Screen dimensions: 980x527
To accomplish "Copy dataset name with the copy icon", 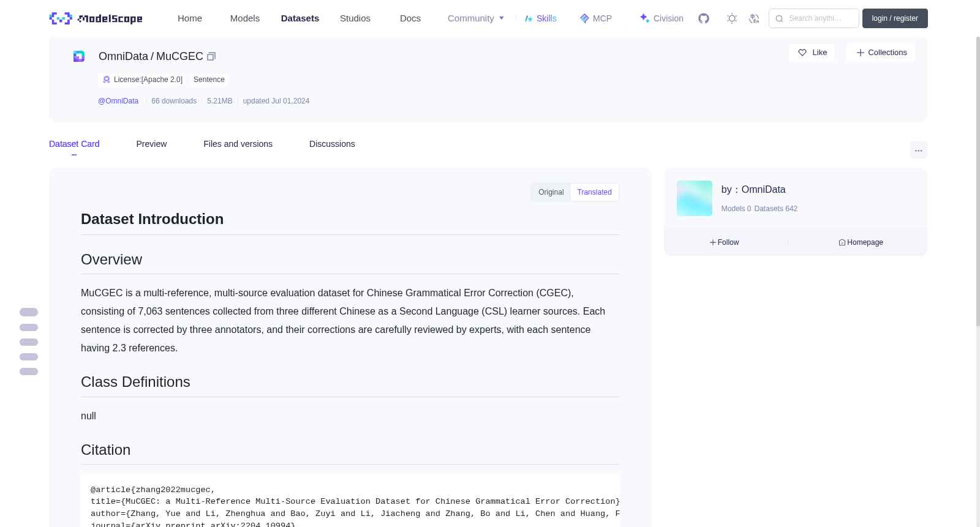I will (x=211, y=56).
